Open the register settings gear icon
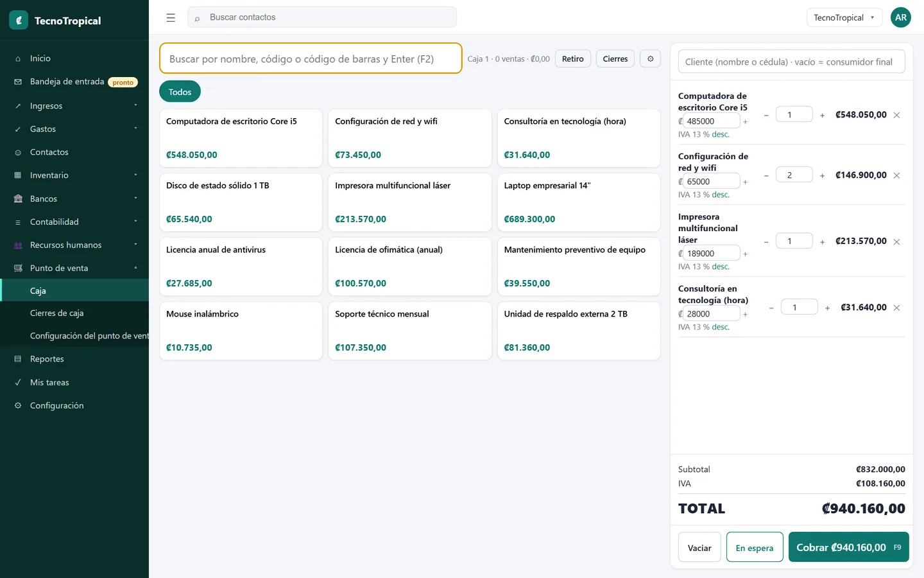 click(x=650, y=58)
